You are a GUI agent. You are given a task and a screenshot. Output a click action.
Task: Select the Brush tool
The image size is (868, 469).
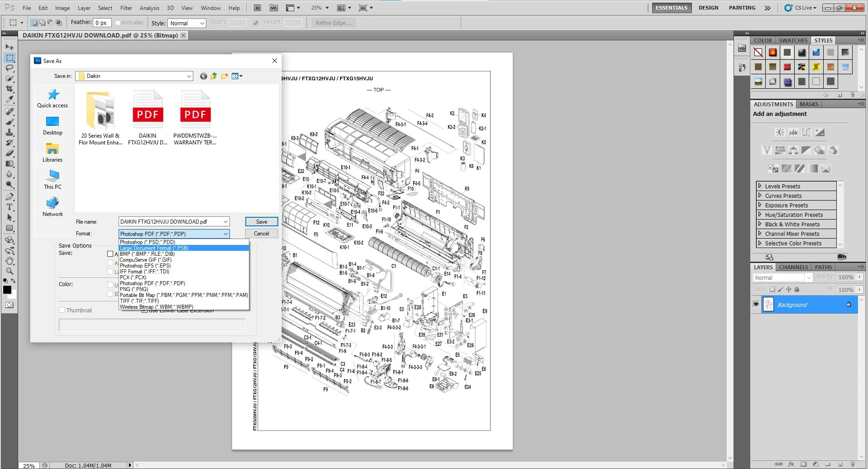point(10,122)
